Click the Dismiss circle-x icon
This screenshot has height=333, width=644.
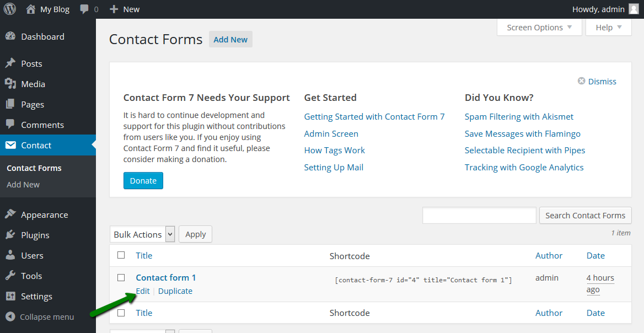point(581,81)
